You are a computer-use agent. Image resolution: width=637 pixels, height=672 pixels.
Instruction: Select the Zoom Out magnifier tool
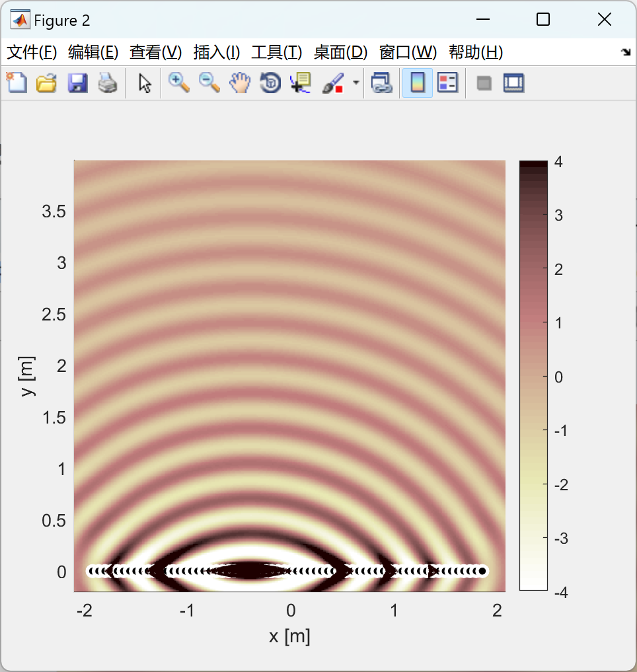point(209,83)
